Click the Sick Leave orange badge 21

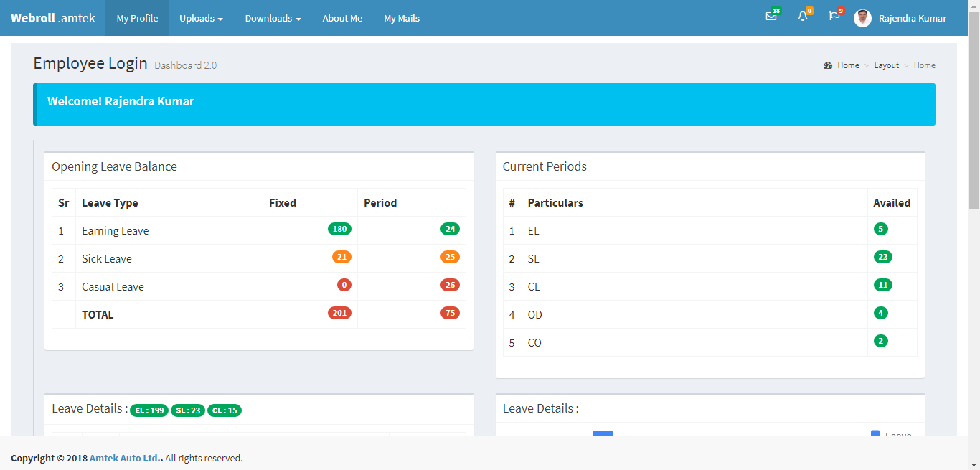pyautogui.click(x=341, y=257)
